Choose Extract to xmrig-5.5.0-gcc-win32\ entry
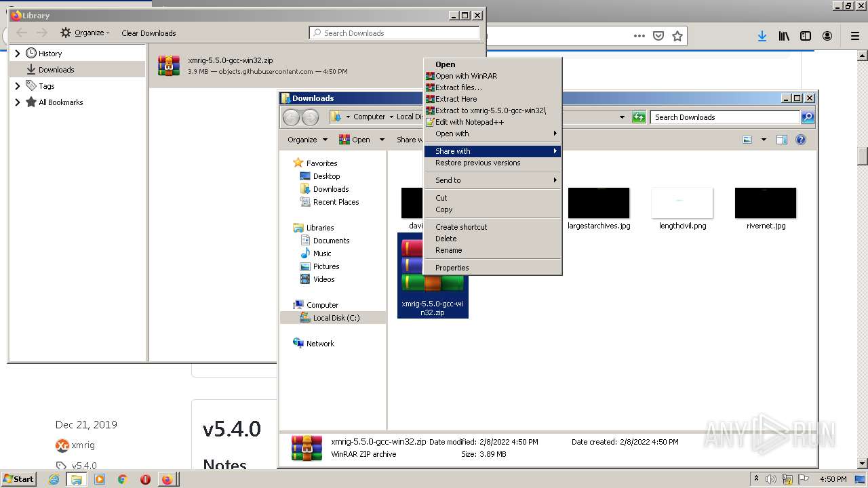Screen dimensions: 868x488 pos(492,110)
